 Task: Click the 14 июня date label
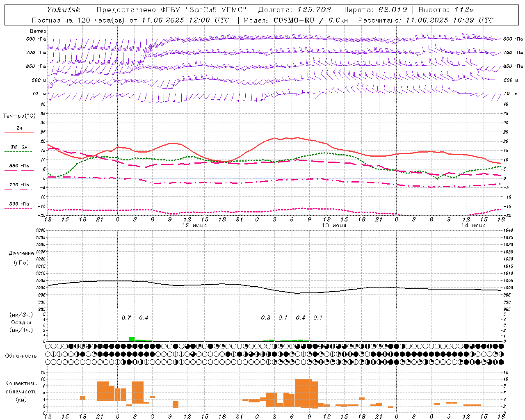click(473, 226)
